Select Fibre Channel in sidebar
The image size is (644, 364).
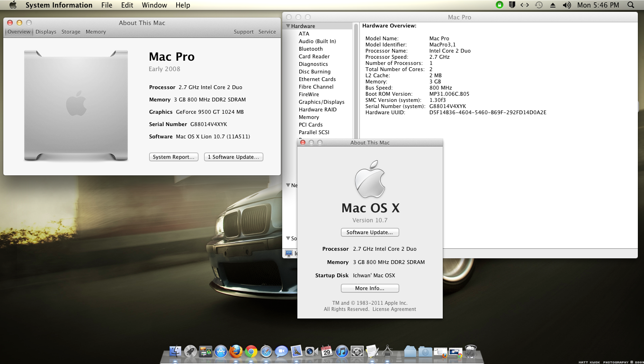point(316,87)
